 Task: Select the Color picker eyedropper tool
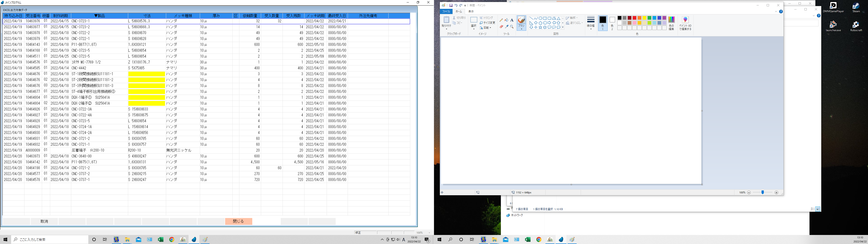point(506,27)
